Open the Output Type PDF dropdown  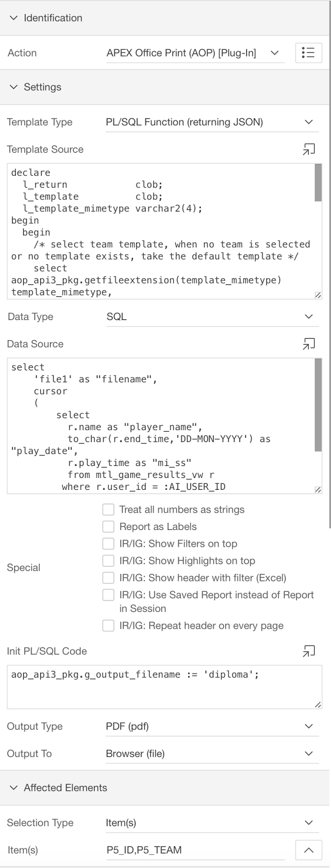tap(212, 726)
